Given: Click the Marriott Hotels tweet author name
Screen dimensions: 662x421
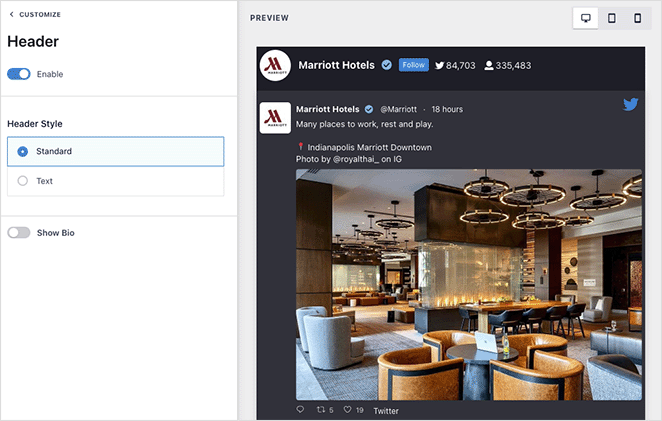Looking at the screenshot, I should 328,109.
